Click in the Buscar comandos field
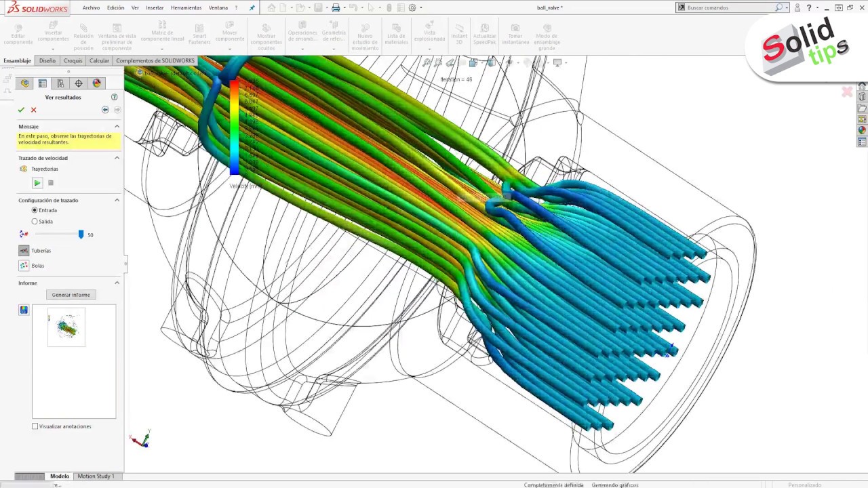The width and height of the screenshot is (868, 488). coord(730,7)
